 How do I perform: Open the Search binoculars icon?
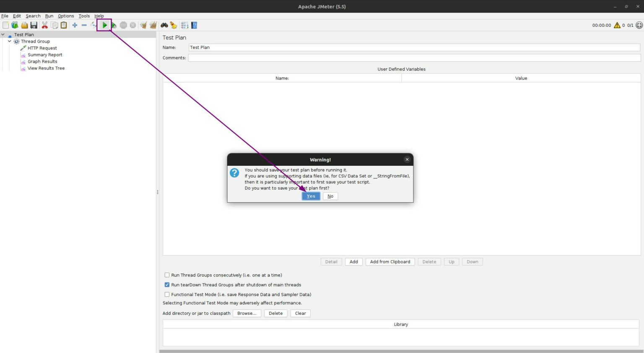[x=164, y=25]
